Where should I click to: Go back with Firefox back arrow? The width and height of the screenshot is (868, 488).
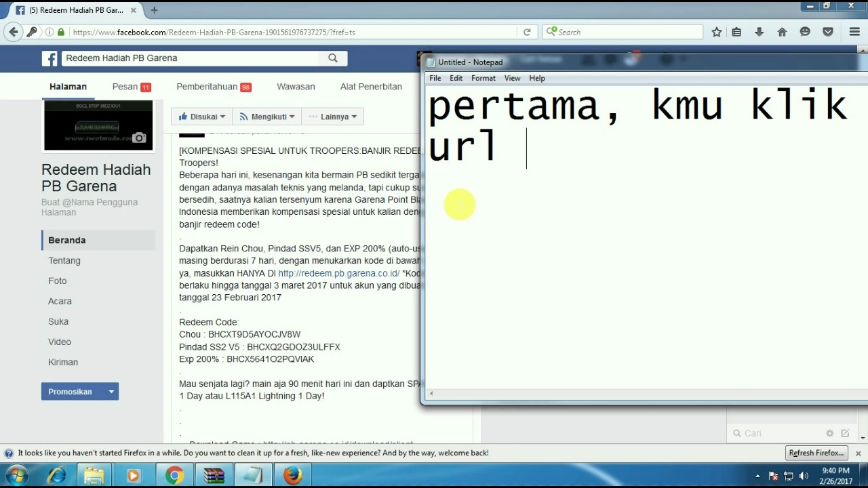[x=13, y=32]
